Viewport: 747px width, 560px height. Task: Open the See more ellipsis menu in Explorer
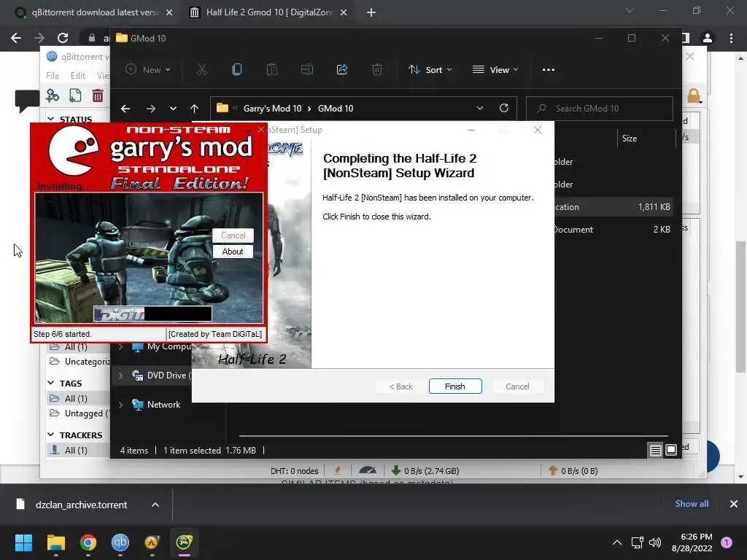point(549,69)
